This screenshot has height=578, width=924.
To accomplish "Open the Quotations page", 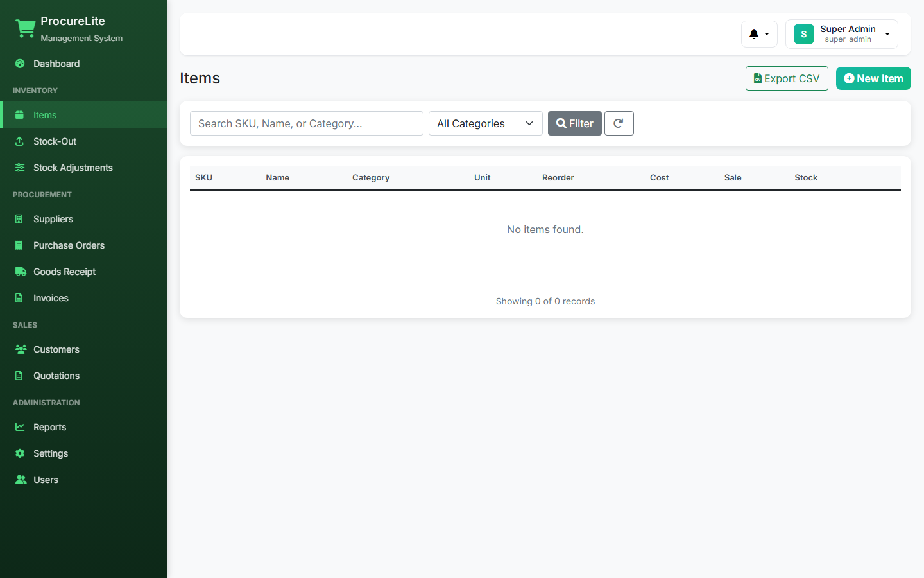I will (x=83, y=376).
